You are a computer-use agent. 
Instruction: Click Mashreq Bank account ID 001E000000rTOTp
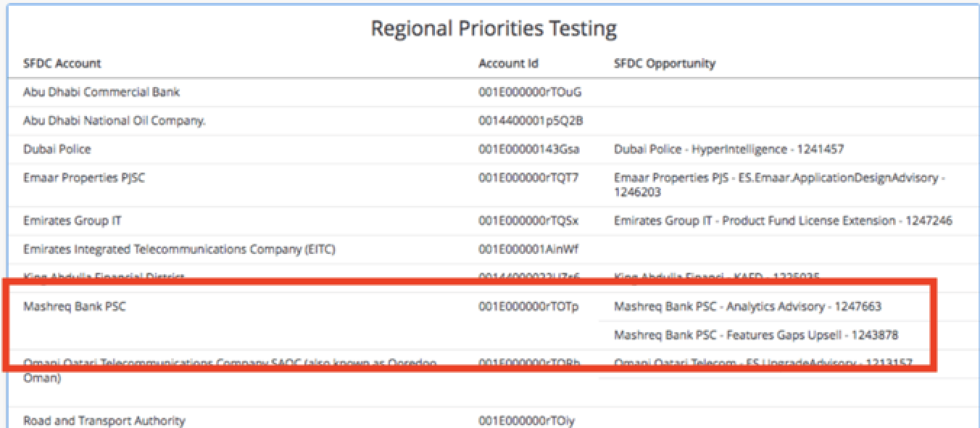coord(528,306)
